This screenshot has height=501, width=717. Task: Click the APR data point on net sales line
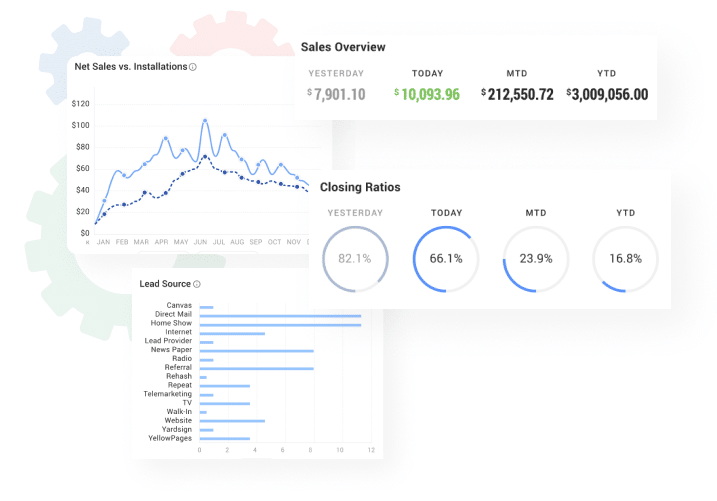tap(166, 138)
